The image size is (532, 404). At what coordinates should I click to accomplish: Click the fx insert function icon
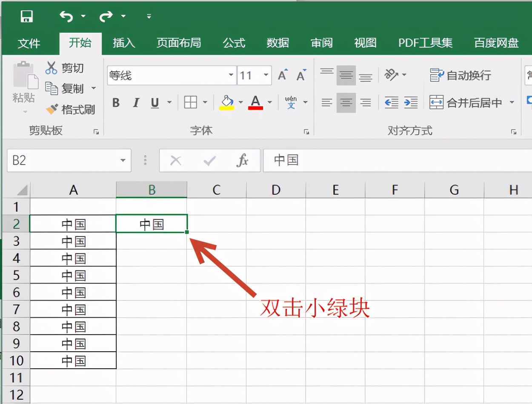coord(242,160)
